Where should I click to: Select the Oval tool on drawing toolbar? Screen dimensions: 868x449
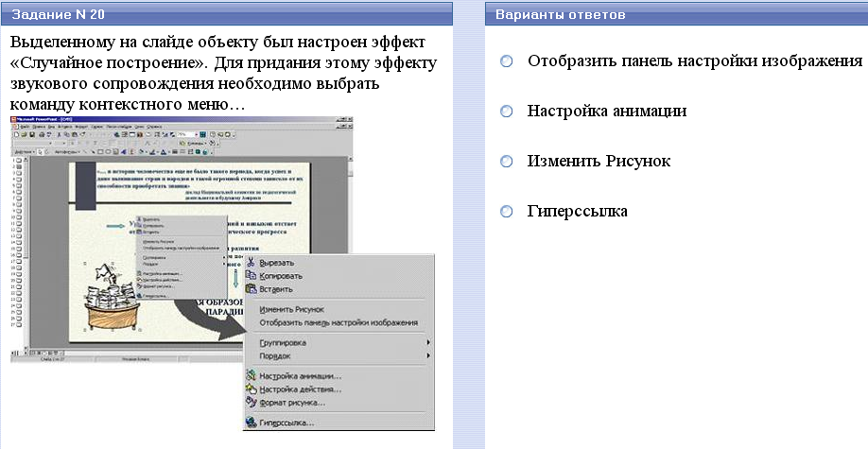tap(108, 151)
